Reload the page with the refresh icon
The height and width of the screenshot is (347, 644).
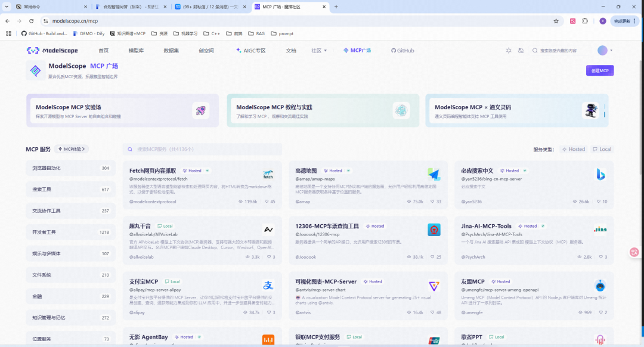31,21
